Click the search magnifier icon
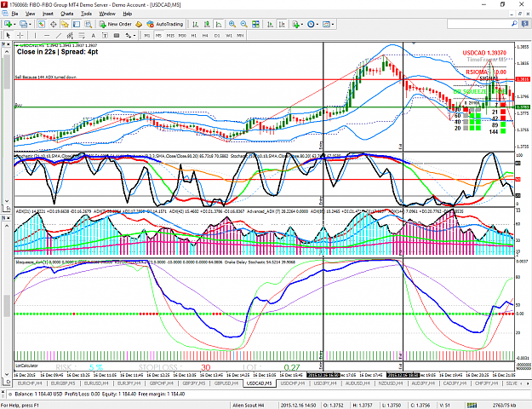This screenshot has height=409, width=532. click(514, 24)
